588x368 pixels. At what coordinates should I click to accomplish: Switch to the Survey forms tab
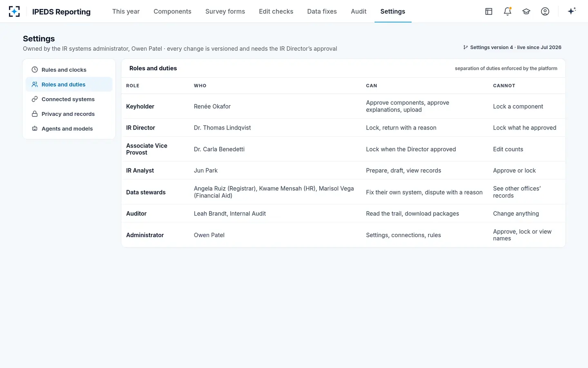point(225,11)
